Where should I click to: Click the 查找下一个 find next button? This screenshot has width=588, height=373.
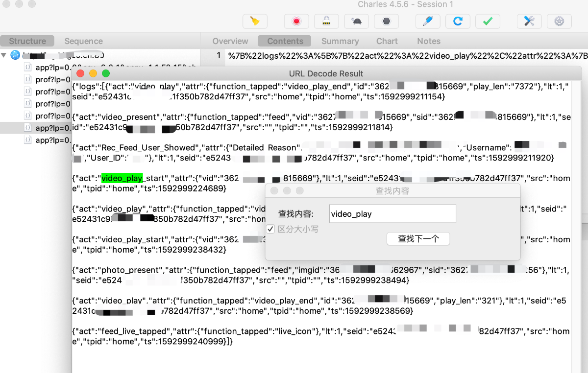point(418,239)
